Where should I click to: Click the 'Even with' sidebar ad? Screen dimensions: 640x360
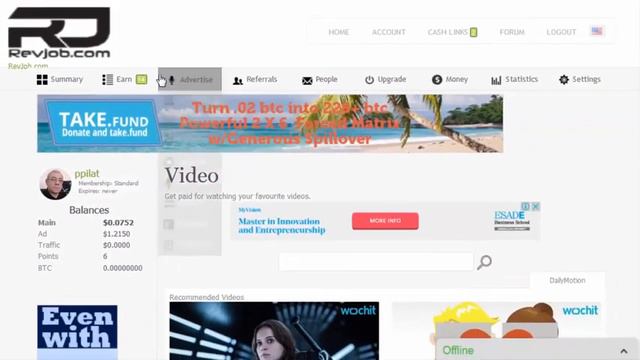coord(77,332)
